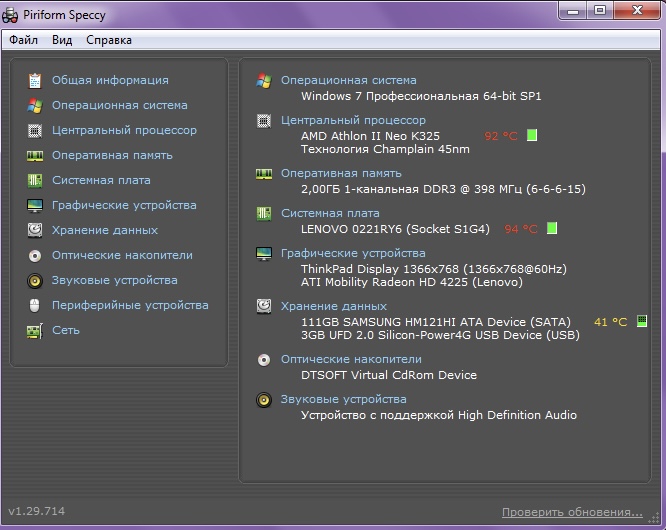Select Хранение данных in the left sidebar
The image size is (666, 530).
(104, 230)
